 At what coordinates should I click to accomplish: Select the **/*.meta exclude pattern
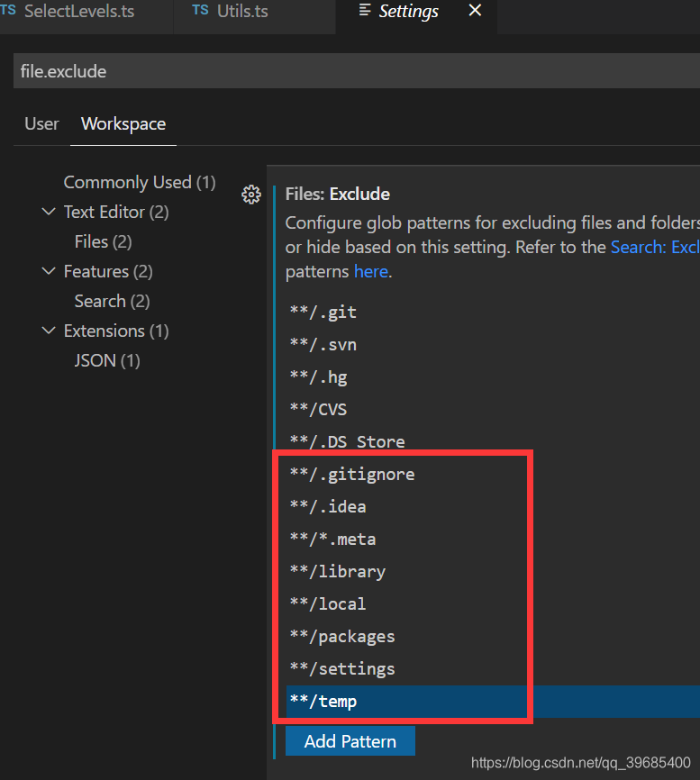coord(333,540)
